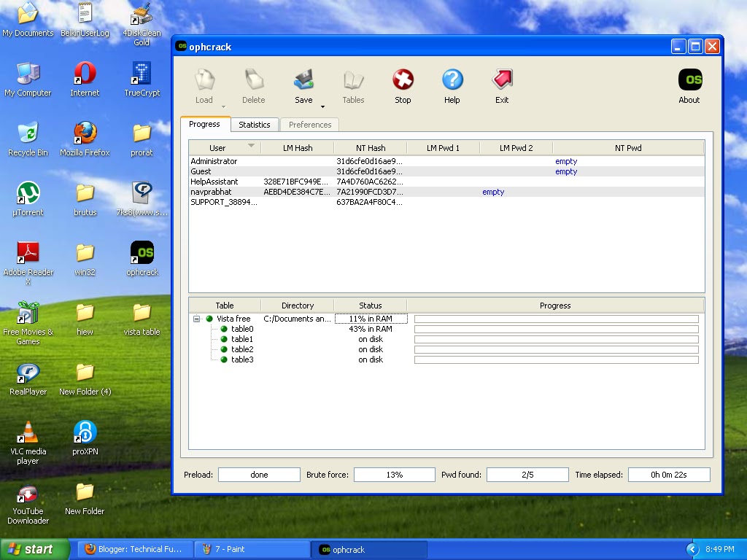The height and width of the screenshot is (560, 747).
Task: Click the table3 progress bar
Action: (x=556, y=359)
